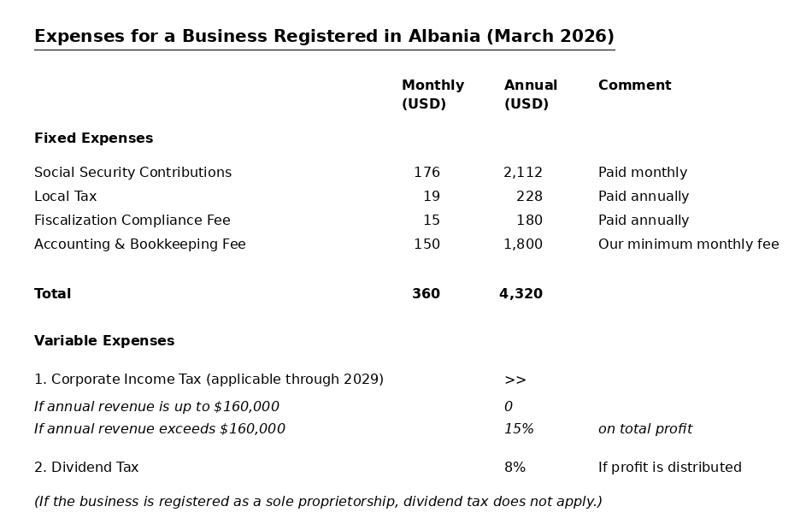Click the Comment column header

pos(634,85)
